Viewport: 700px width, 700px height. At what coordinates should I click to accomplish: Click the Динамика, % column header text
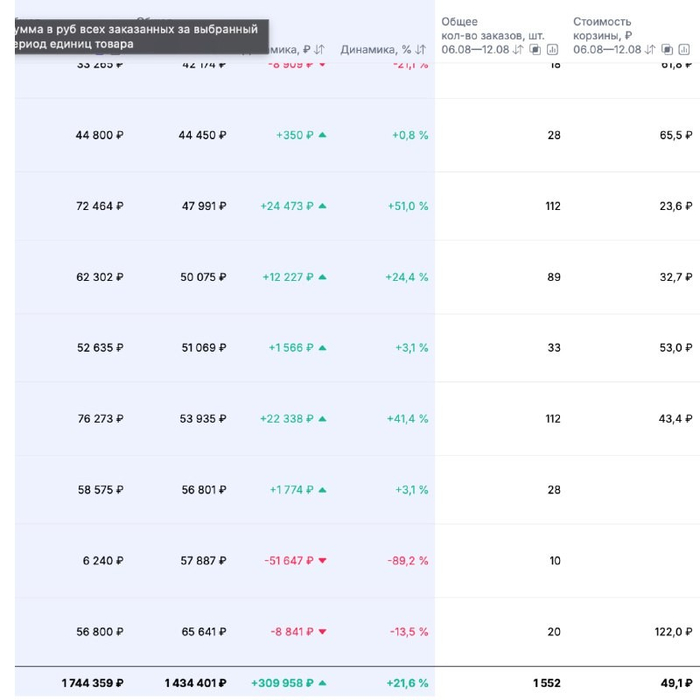[375, 49]
